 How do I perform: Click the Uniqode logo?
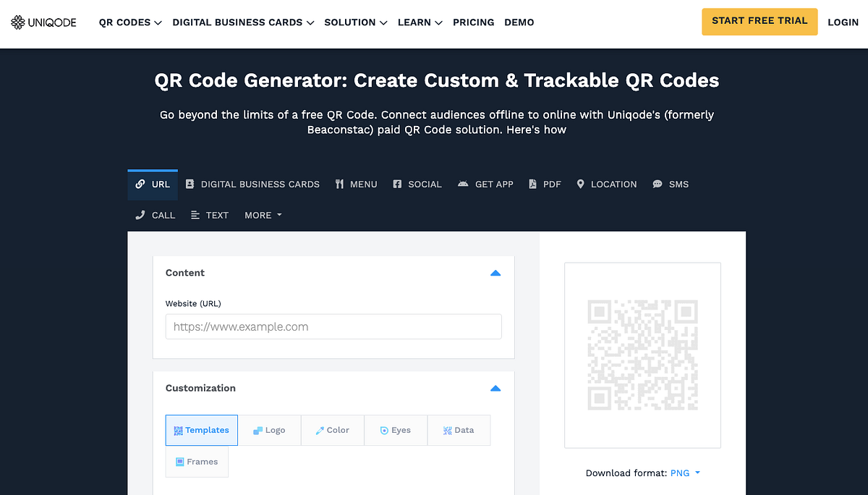click(43, 22)
